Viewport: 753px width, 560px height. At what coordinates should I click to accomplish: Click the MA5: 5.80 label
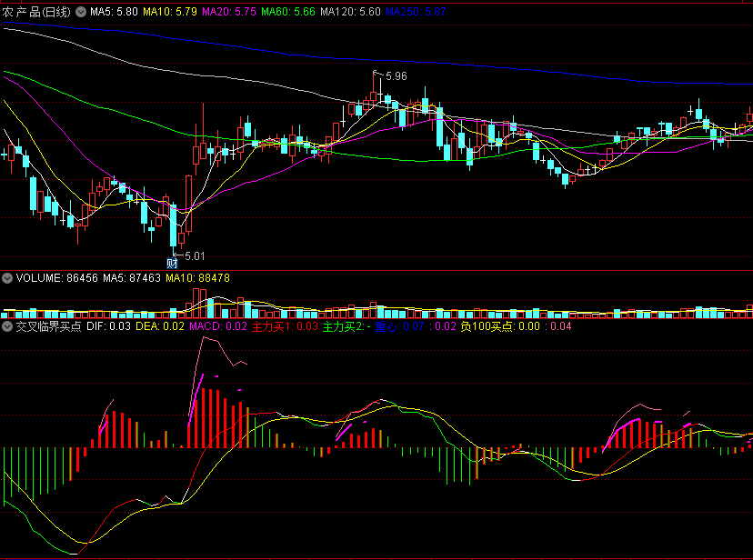coord(114,12)
